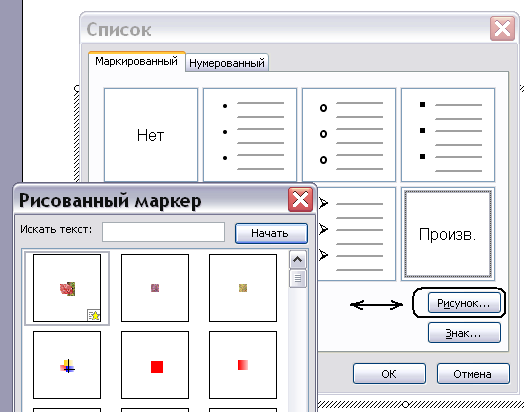This screenshot has height=412, width=524.
Task: Pick the arrowhead bullet list style
Action: (356, 234)
